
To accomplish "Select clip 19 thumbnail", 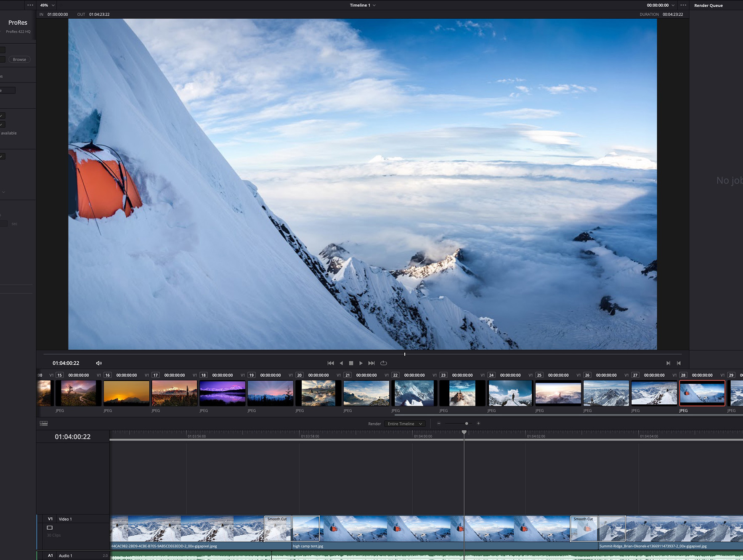I will (x=270, y=393).
